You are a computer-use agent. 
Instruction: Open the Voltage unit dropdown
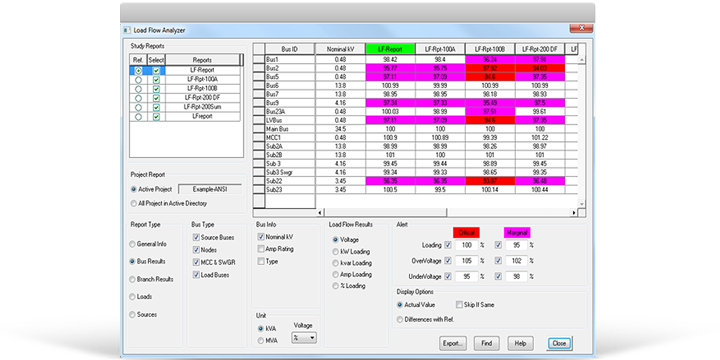pyautogui.click(x=304, y=338)
